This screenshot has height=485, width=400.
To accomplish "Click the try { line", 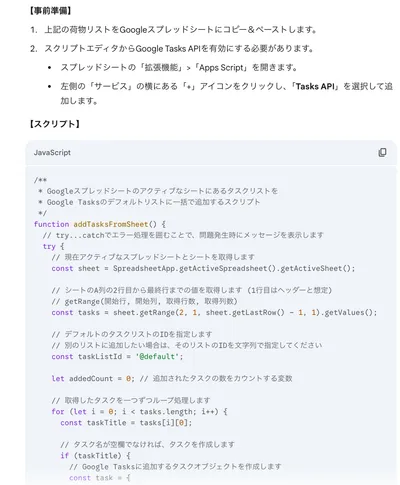I will pyautogui.click(x=53, y=246).
